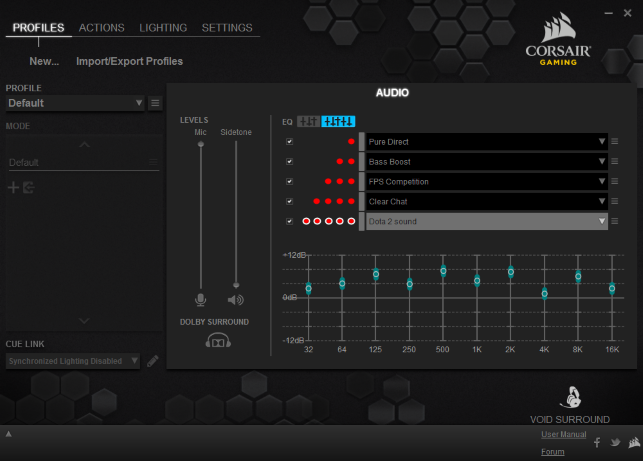The height and width of the screenshot is (461, 643).
Task: Open the Dota 2 sound EQ preset dropdown
Action: (487, 221)
